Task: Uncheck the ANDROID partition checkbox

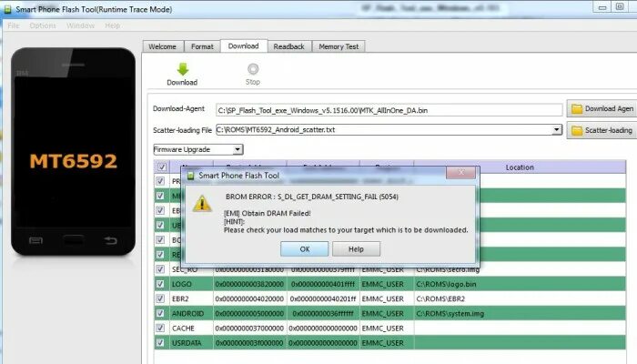Action: pyautogui.click(x=160, y=313)
